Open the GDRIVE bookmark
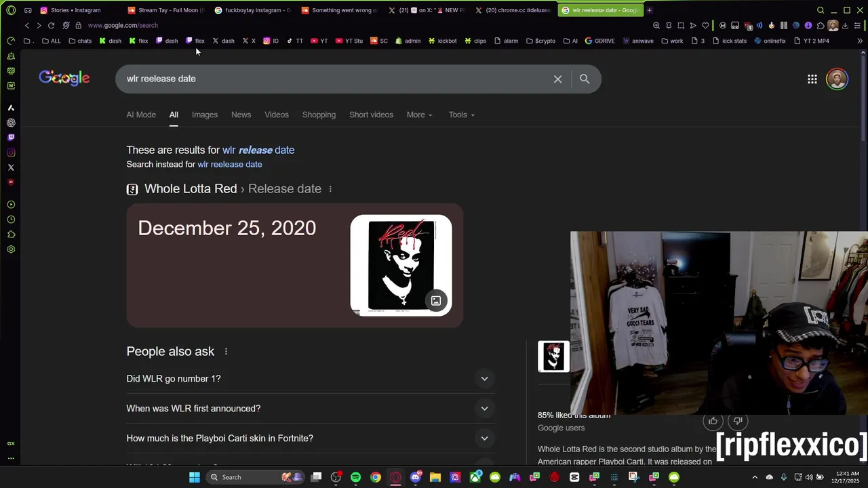 [599, 41]
